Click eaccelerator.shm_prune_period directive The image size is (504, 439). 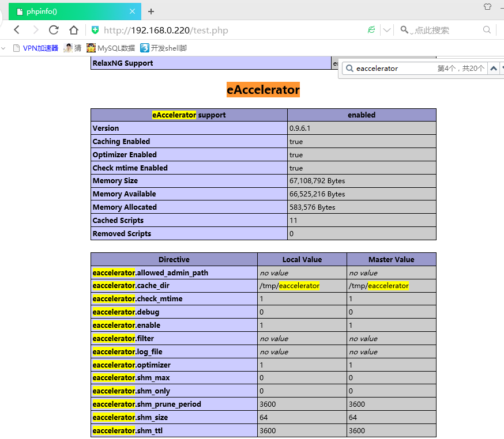pyautogui.click(x=146, y=404)
